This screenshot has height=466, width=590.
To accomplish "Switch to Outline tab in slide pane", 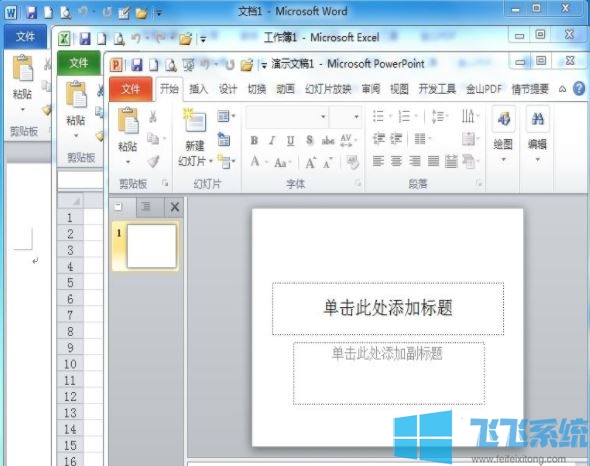I will pyautogui.click(x=146, y=207).
